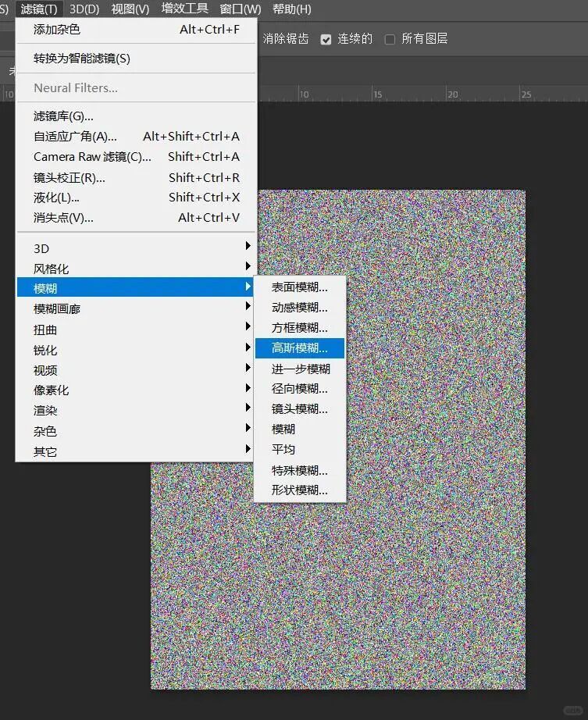
Task: Choose 消失点(V)... filter
Action: pos(136,218)
